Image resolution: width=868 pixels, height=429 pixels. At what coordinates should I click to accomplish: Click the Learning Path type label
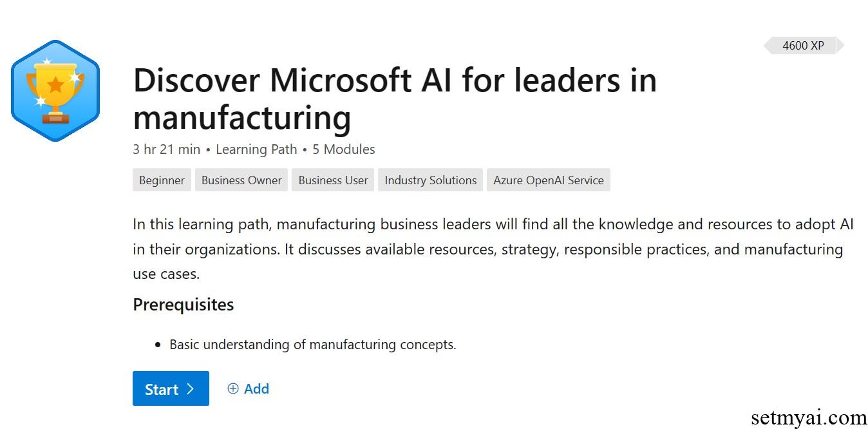pyautogui.click(x=256, y=149)
